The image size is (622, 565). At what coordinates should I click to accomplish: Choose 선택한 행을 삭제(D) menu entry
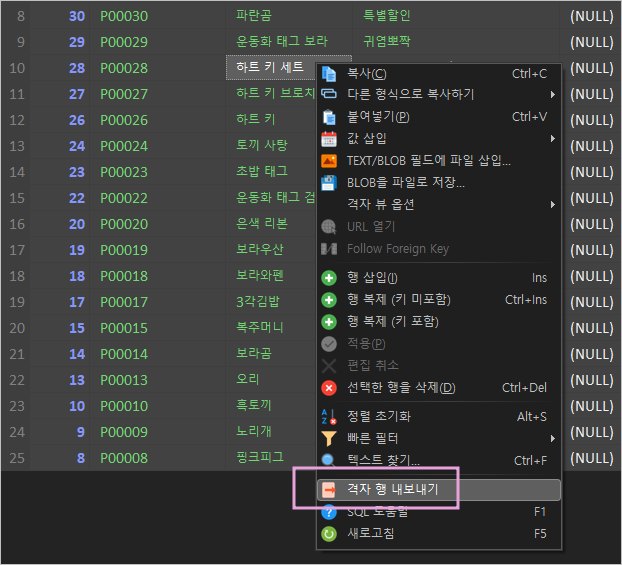(x=439, y=388)
